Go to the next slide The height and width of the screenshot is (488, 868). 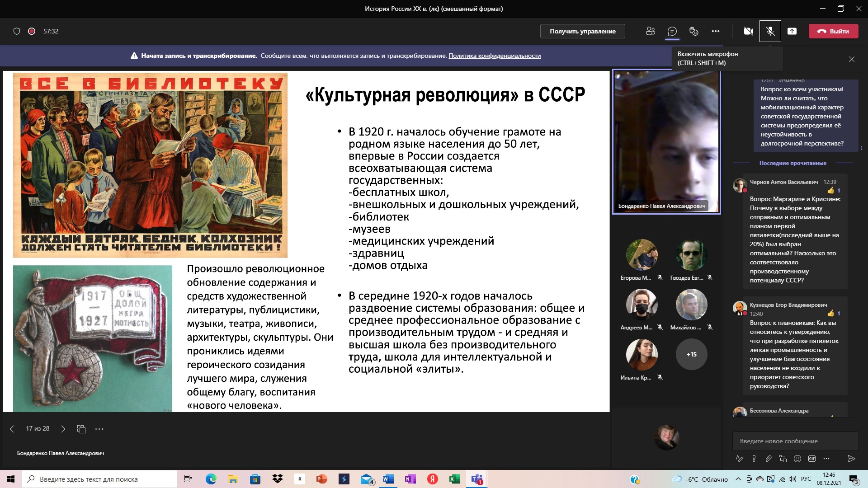[x=63, y=429]
